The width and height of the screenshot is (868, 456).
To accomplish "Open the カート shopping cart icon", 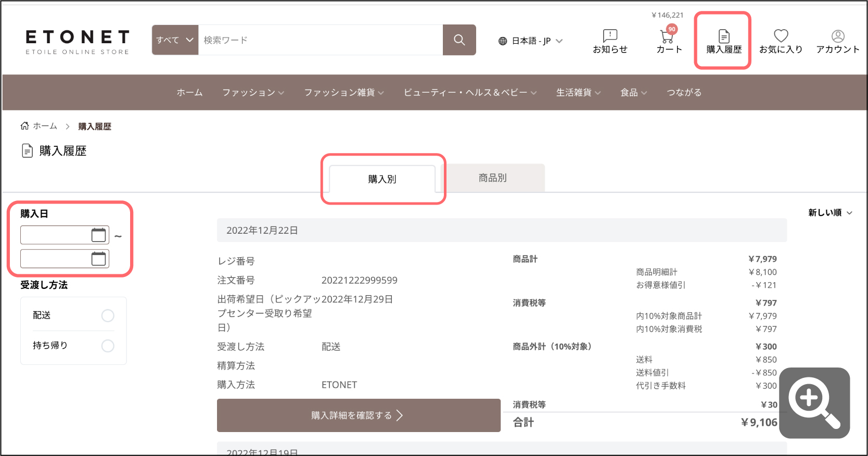I will point(669,41).
